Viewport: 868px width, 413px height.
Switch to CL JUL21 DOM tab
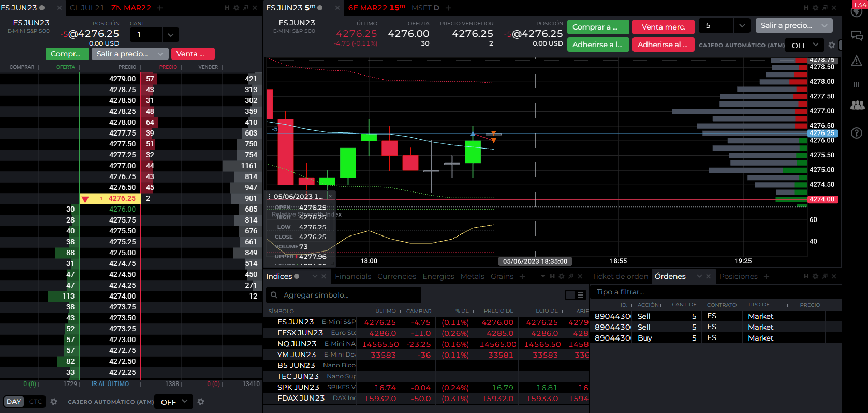coord(87,8)
